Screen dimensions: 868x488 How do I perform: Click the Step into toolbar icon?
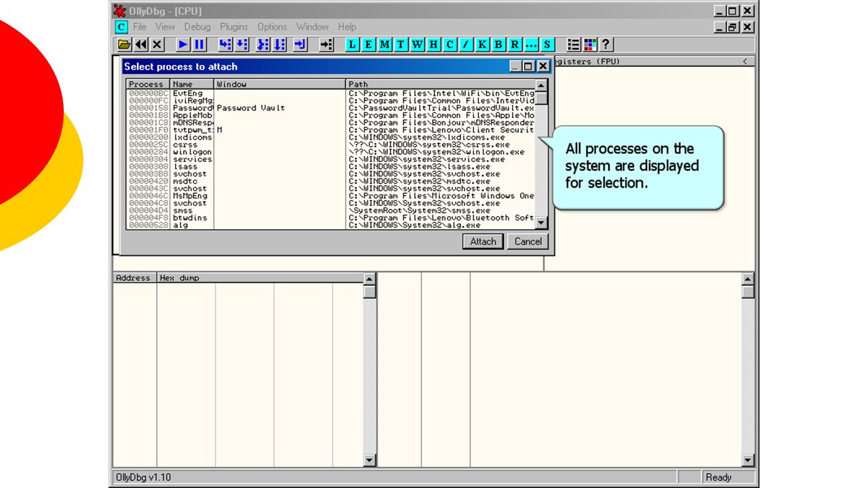pos(225,45)
